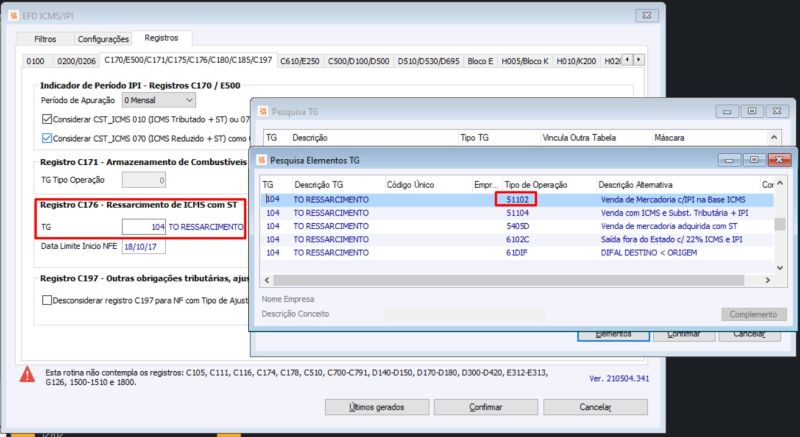Click 'Venda de mercadoria adquirida com ST' cell
The height and width of the screenshot is (437, 800).
pos(669,226)
